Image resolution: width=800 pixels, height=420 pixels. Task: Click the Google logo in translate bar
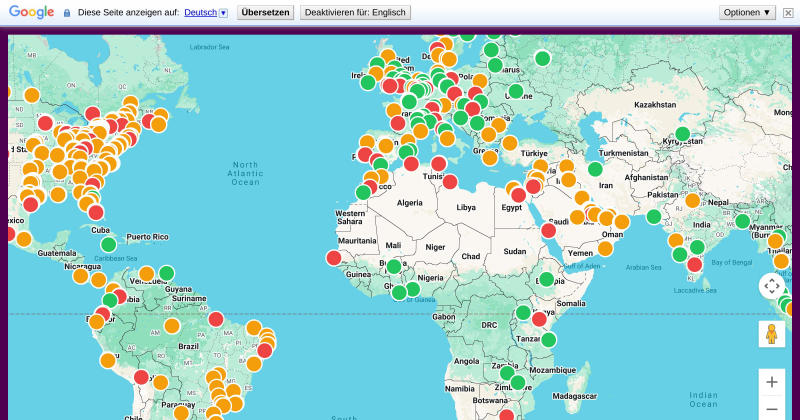pos(31,12)
